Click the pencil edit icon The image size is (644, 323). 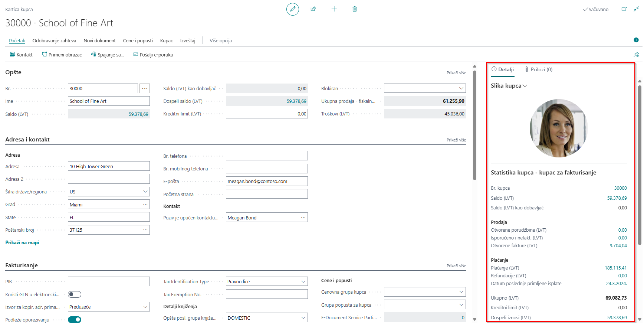(x=292, y=9)
